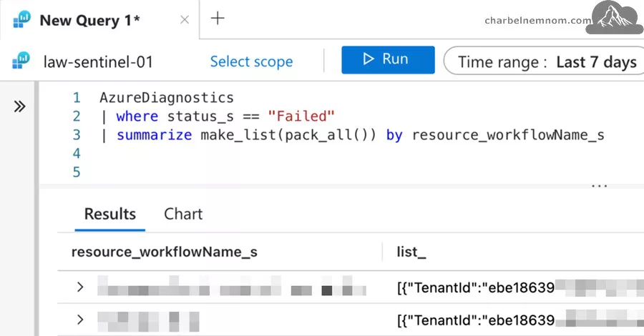Click the ellipsis resize handle below editor
Screen dimensions: 644x336
tap(599, 187)
